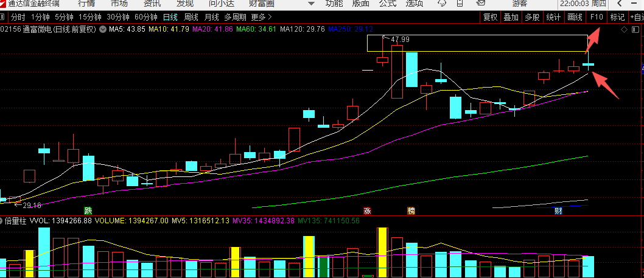
Task: Open the F10 company info
Action: coord(597,17)
